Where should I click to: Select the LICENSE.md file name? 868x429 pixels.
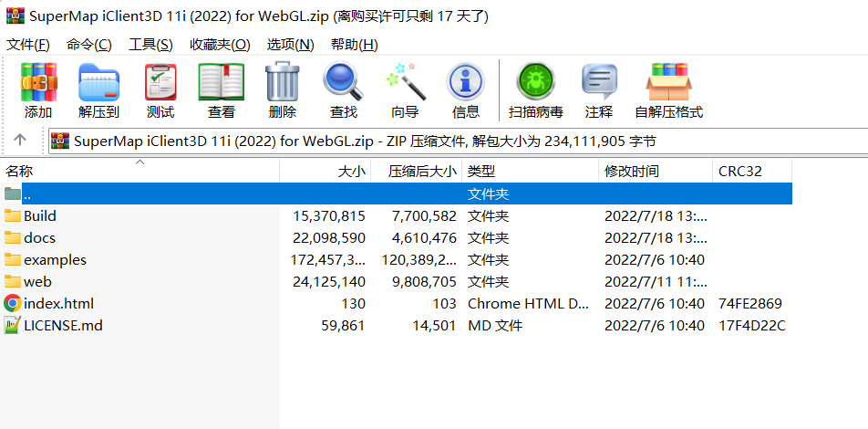click(x=63, y=325)
